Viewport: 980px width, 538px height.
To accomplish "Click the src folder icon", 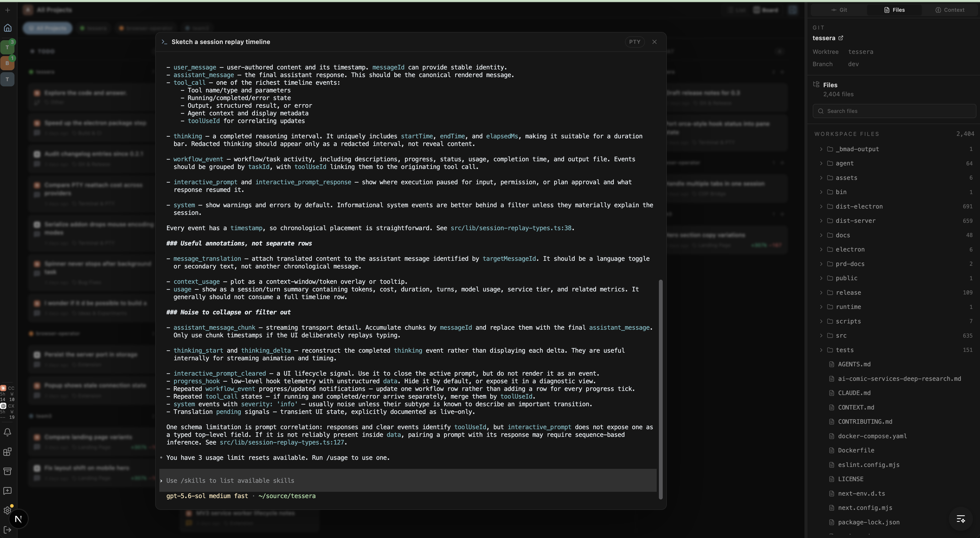I will coord(830,336).
